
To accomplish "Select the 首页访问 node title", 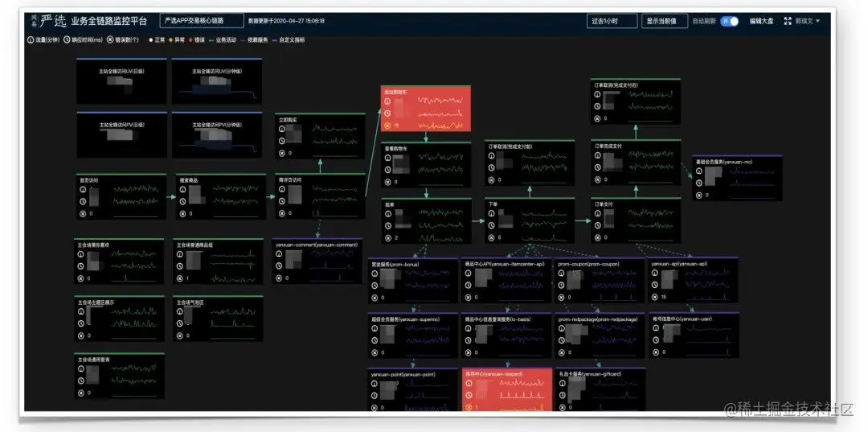I will 89,180.
